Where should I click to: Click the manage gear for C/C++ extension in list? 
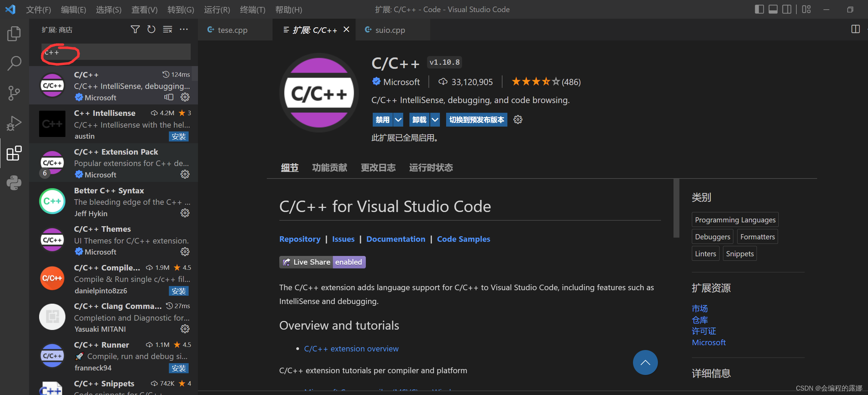tap(185, 97)
